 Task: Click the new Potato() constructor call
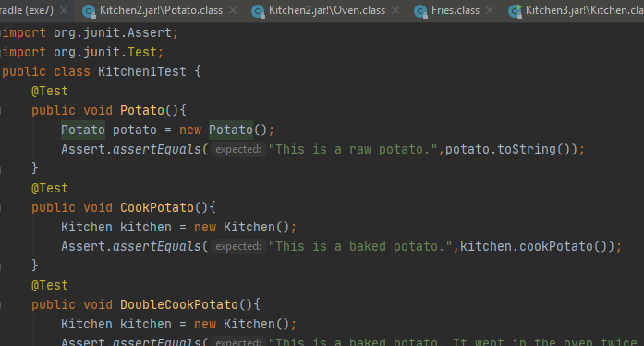pos(223,130)
